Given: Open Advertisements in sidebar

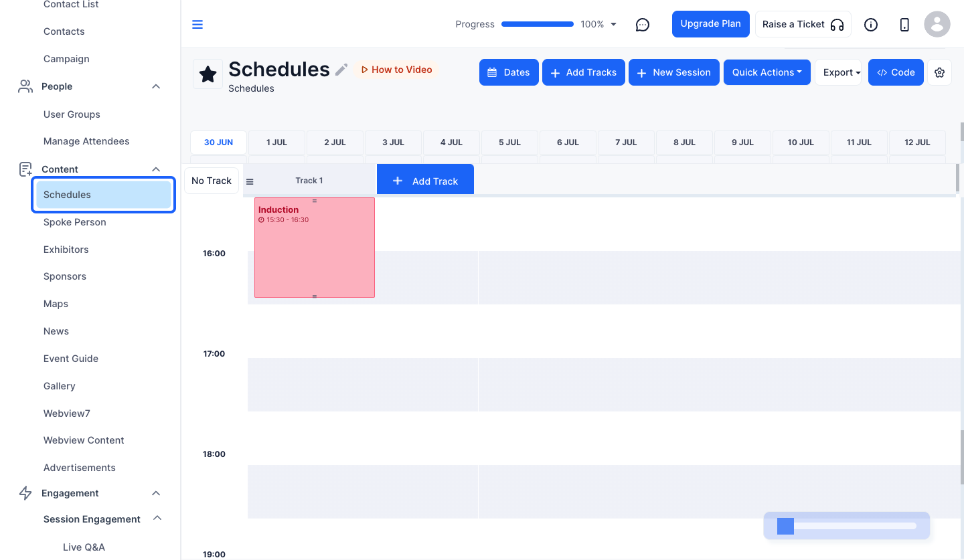Looking at the screenshot, I should click(80, 468).
